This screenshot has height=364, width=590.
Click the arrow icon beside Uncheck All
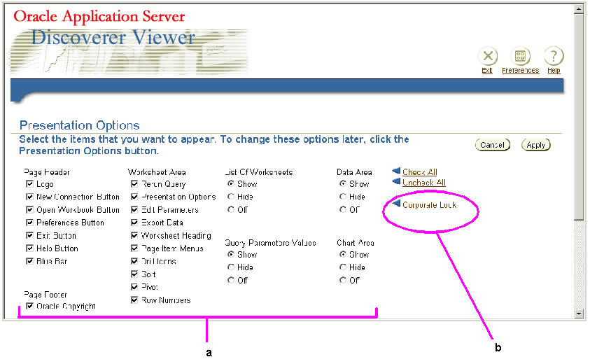click(396, 181)
